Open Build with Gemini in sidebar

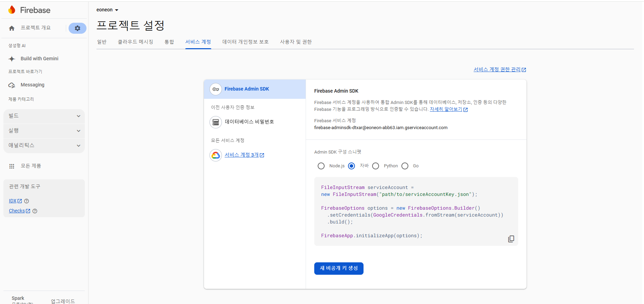39,59
